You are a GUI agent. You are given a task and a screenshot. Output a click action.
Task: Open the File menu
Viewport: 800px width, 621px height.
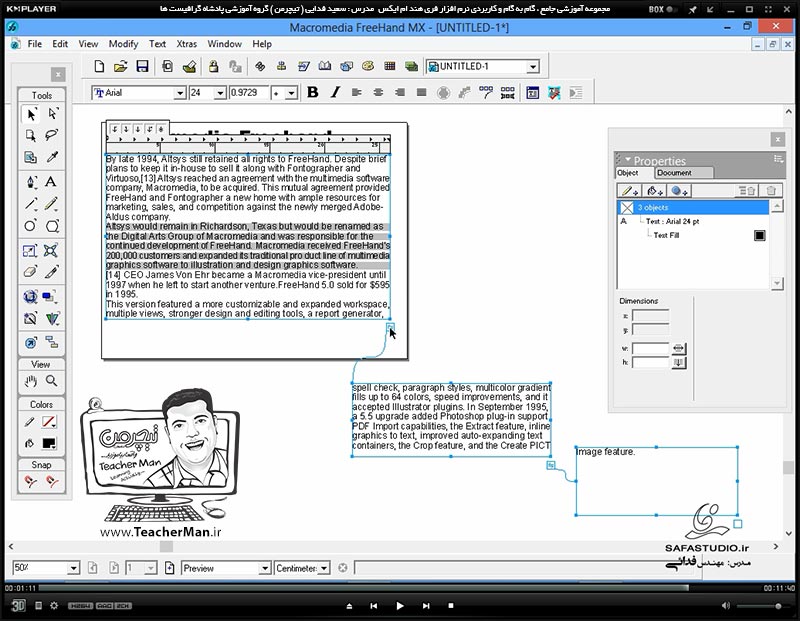coord(35,44)
